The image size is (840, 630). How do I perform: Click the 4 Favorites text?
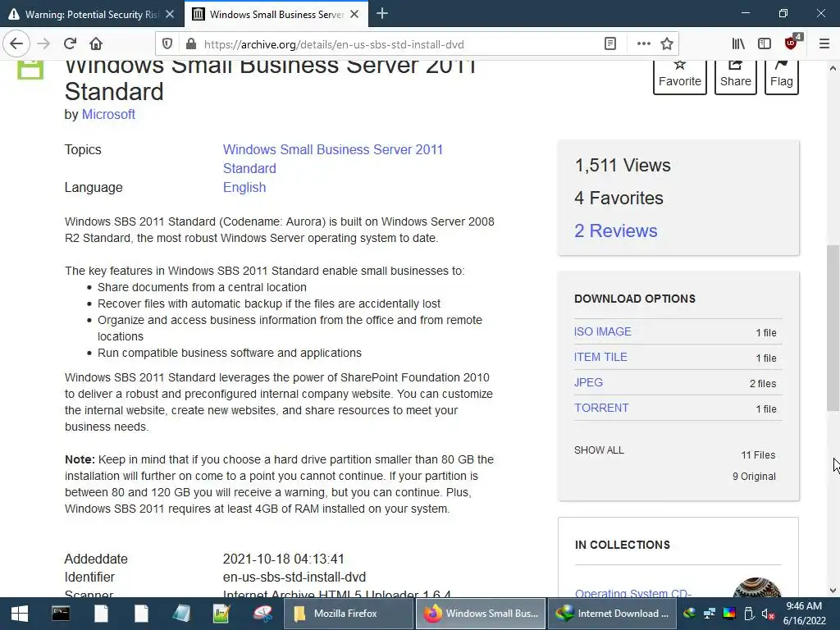(x=619, y=199)
